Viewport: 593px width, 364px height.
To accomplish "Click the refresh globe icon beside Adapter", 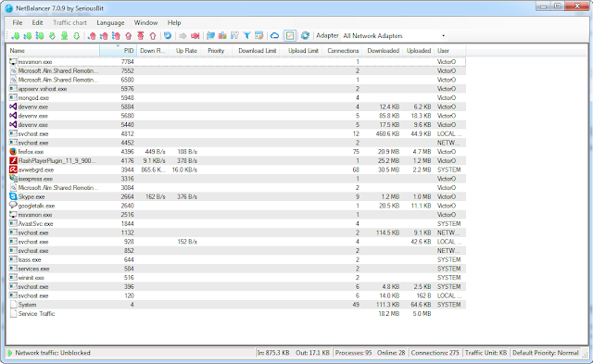I will [x=305, y=35].
